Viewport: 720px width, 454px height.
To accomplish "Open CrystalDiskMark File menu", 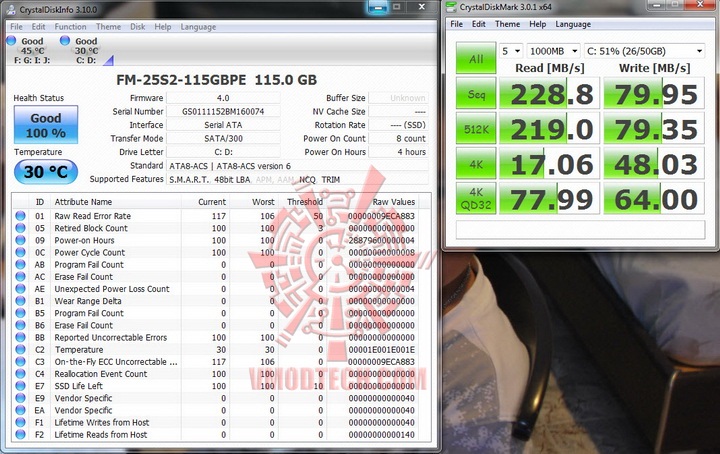I will coord(456,24).
